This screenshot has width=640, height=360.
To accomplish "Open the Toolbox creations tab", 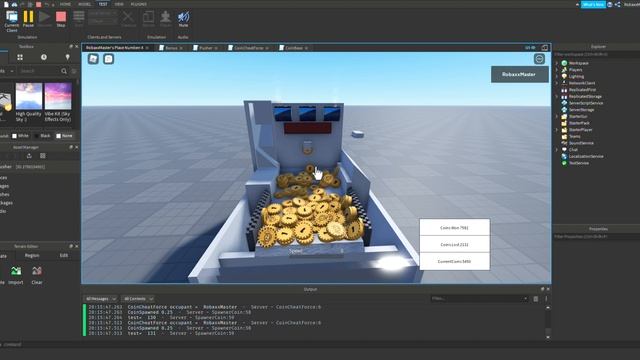I will click(x=67, y=58).
